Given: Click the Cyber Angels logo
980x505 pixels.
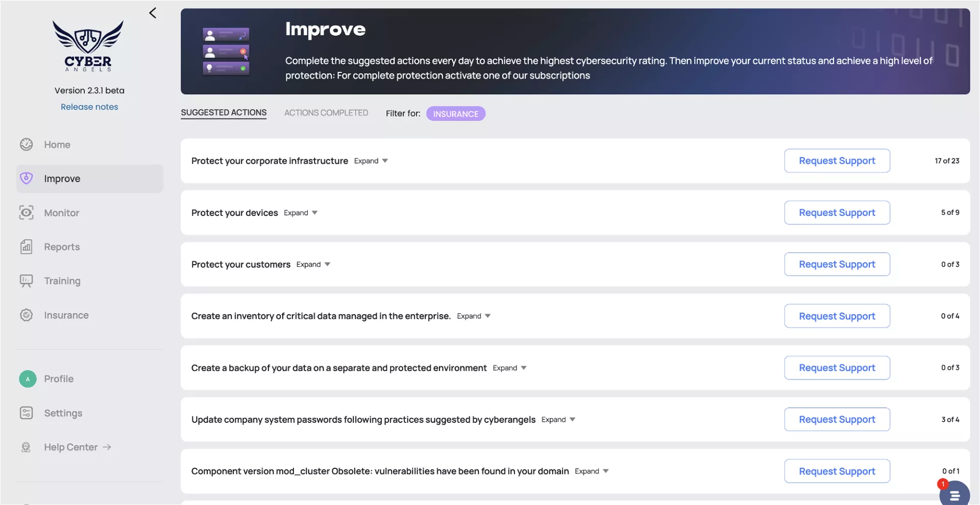Looking at the screenshot, I should (x=88, y=46).
